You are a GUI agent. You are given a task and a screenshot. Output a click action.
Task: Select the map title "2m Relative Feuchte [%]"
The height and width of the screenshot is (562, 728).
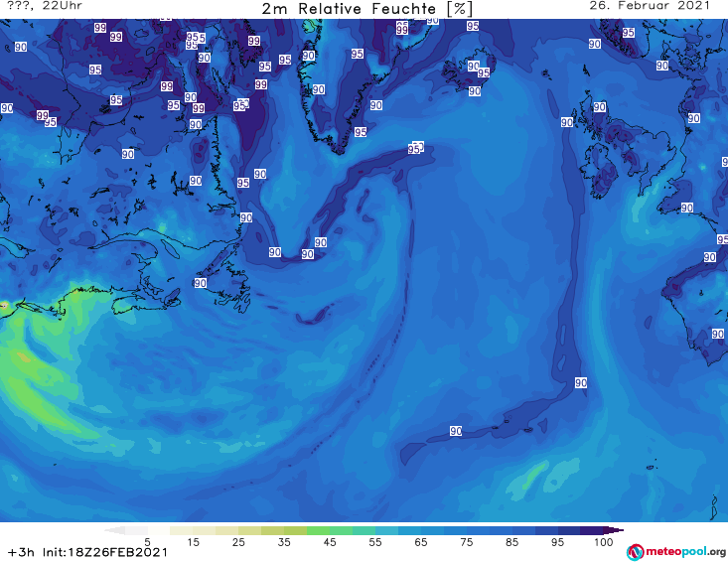[366, 9]
